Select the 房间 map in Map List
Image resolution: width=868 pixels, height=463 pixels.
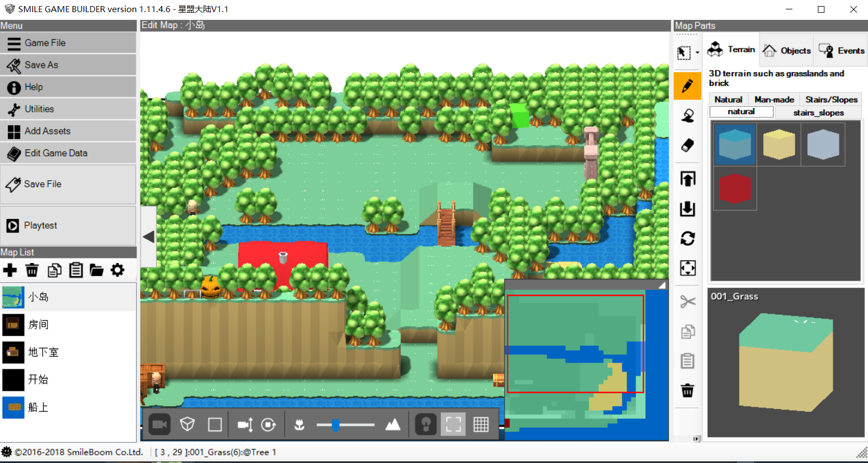(68, 325)
